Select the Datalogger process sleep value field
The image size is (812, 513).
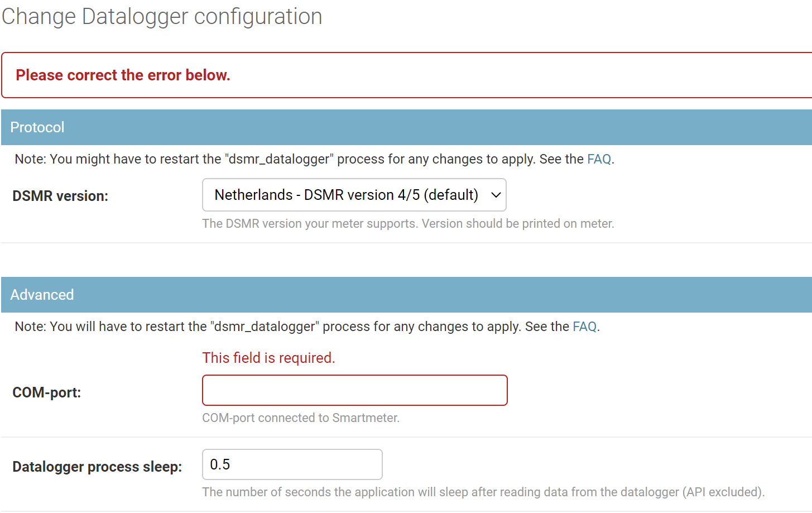(x=292, y=464)
